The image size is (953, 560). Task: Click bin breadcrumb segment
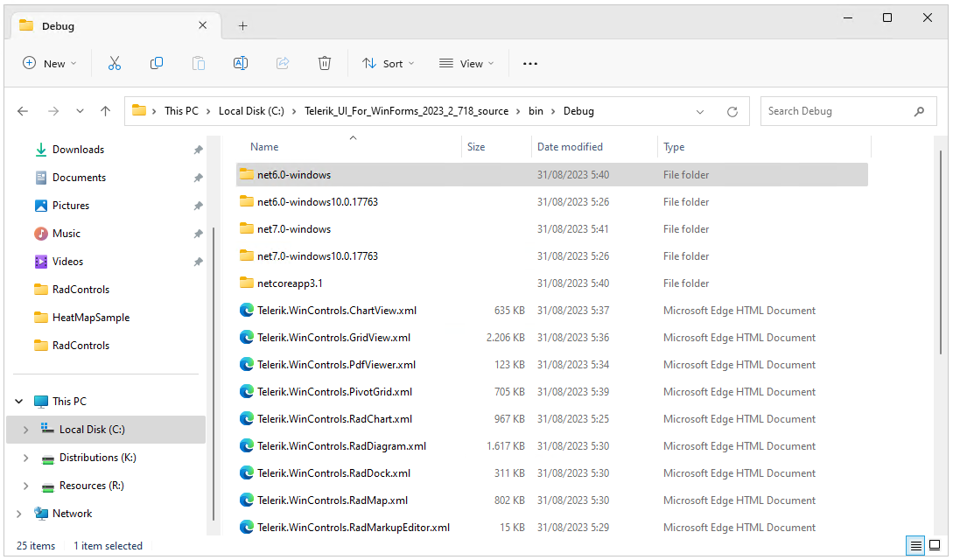536,111
